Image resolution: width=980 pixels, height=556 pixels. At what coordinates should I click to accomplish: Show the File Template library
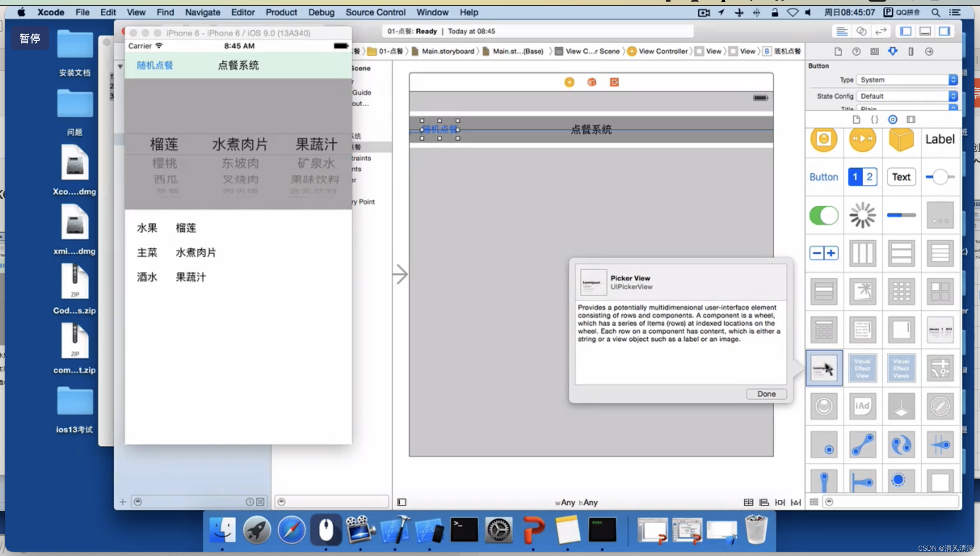click(856, 120)
